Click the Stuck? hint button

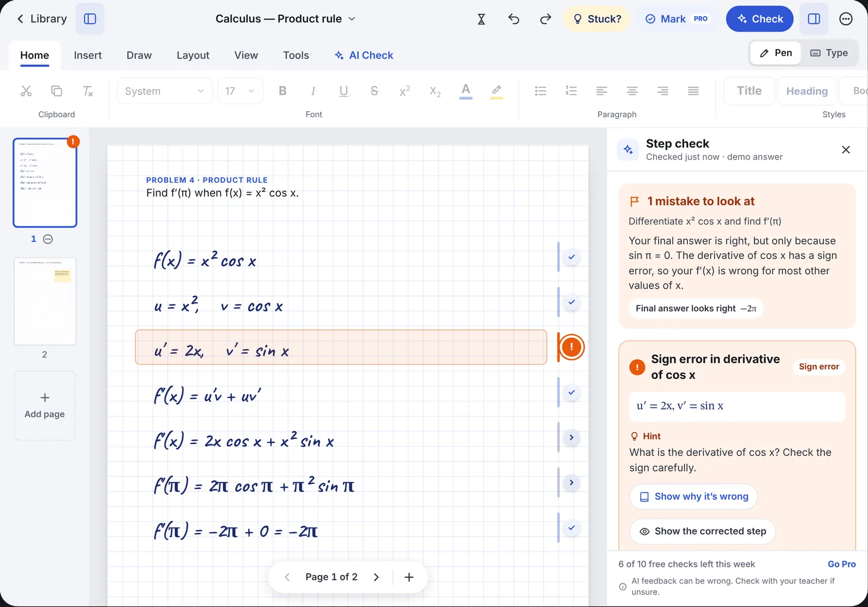coord(597,19)
